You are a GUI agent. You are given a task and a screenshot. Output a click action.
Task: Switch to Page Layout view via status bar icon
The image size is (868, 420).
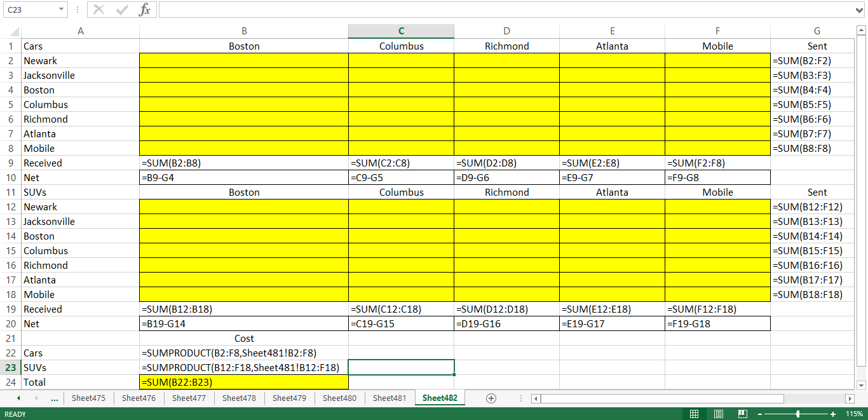coord(718,414)
